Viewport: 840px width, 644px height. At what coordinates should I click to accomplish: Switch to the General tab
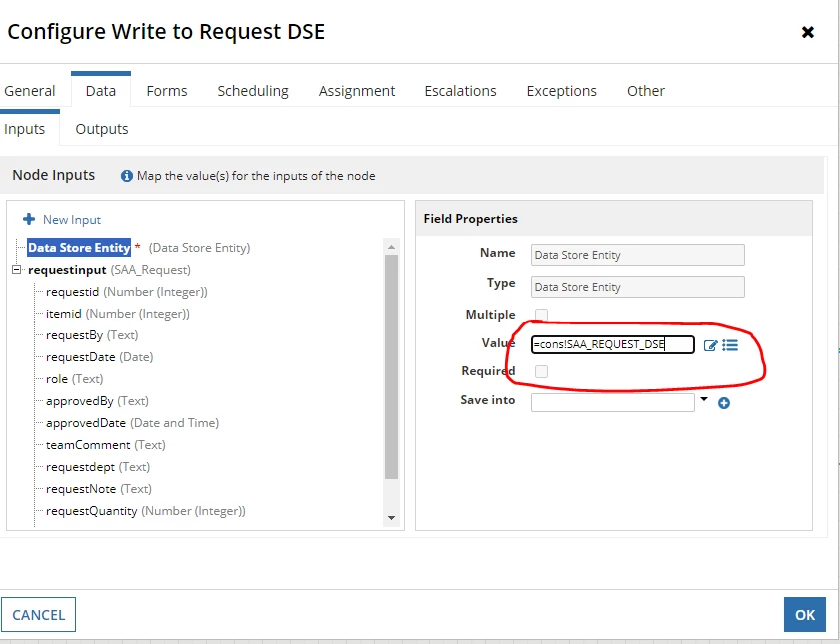click(29, 91)
